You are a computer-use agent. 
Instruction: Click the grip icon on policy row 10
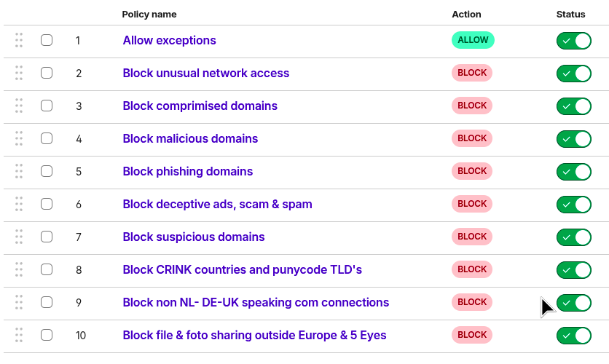(x=19, y=335)
